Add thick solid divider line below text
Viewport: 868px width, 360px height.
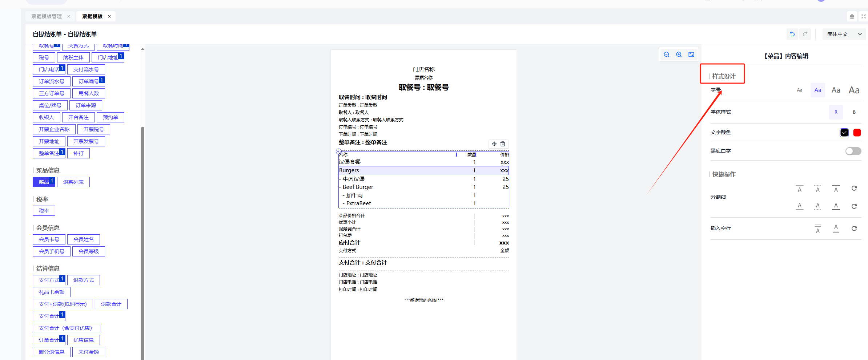tap(836, 206)
